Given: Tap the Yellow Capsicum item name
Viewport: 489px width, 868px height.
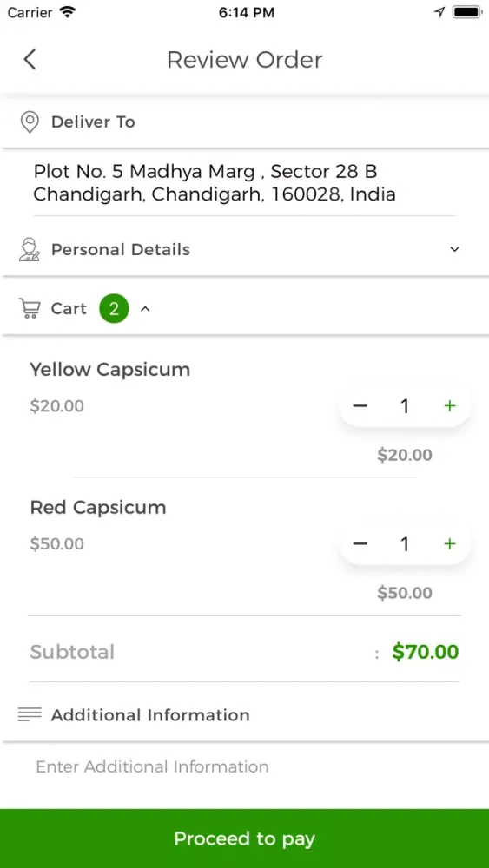Looking at the screenshot, I should [x=110, y=369].
